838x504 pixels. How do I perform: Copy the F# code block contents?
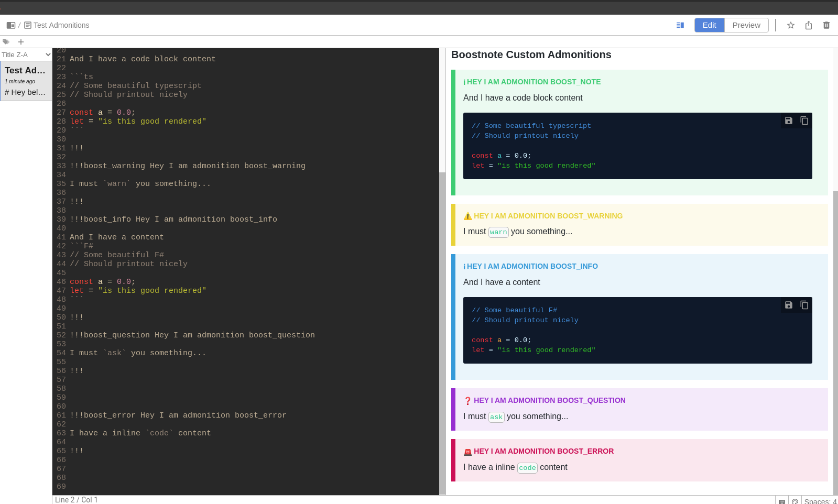(x=804, y=305)
